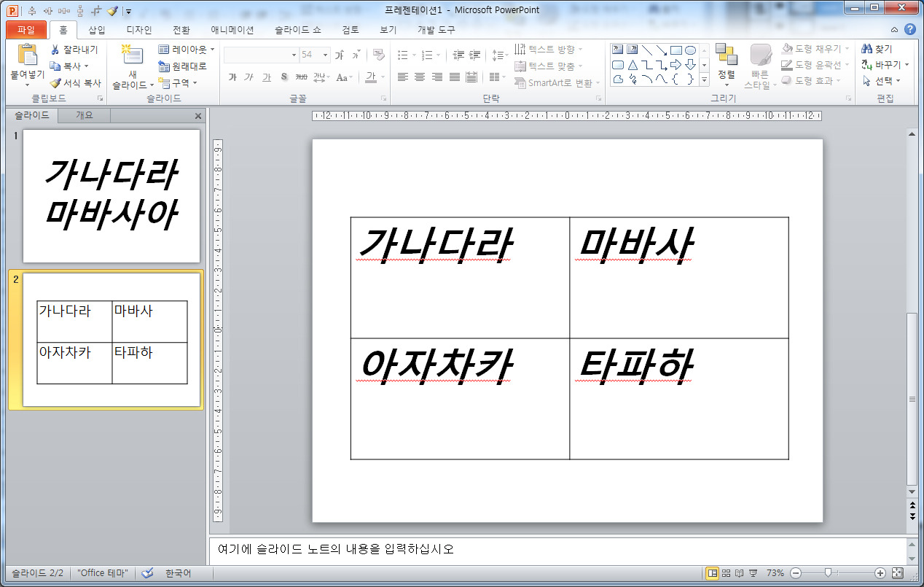Screen dimensions: 924x587
Task: Click Reset (원래대로) slide button
Action: tap(182, 66)
